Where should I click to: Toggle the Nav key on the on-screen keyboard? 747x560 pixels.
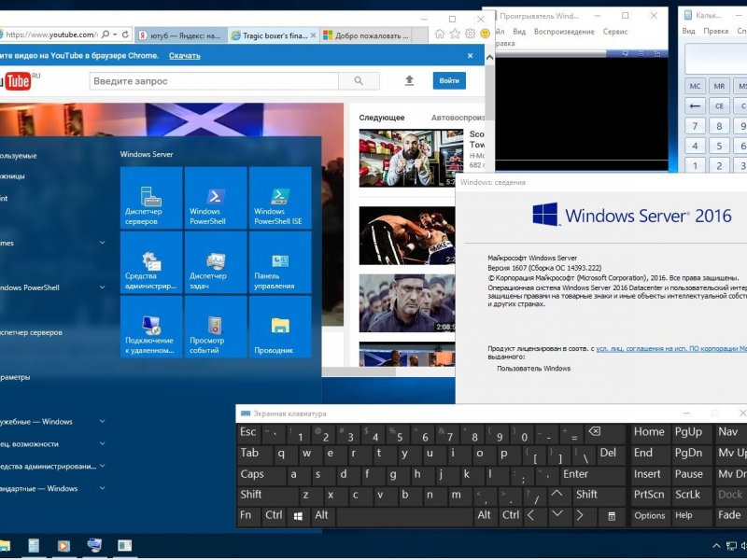point(729,432)
